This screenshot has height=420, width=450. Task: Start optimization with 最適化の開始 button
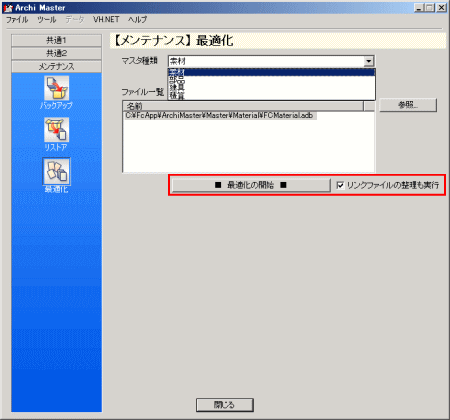pos(251,185)
